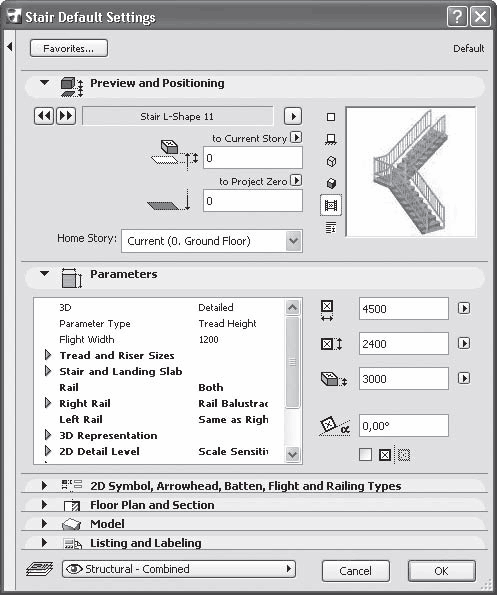Screen dimensions: 497x595
Task: Select 3D shaded preview icon
Action: tap(331, 183)
